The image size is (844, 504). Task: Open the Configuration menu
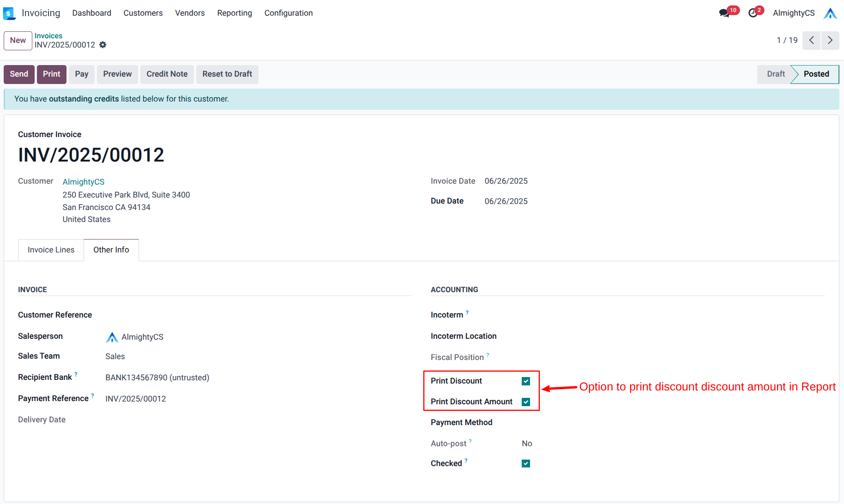288,13
